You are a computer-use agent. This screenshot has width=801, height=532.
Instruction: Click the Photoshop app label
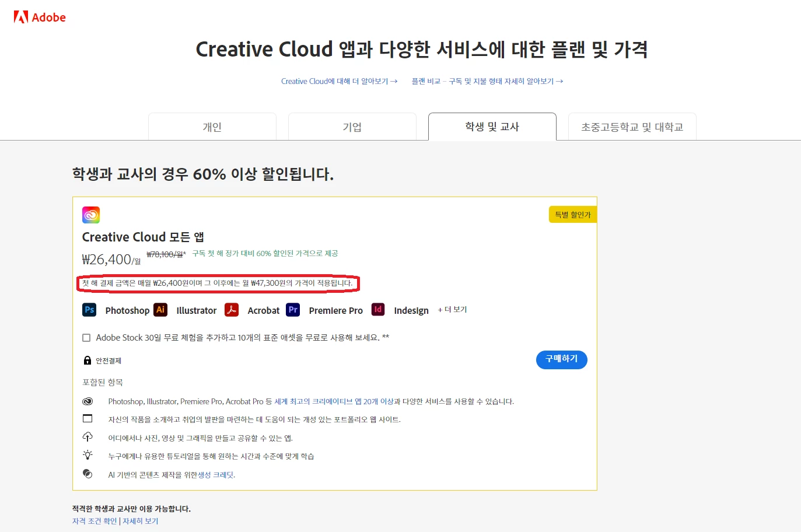tap(127, 310)
